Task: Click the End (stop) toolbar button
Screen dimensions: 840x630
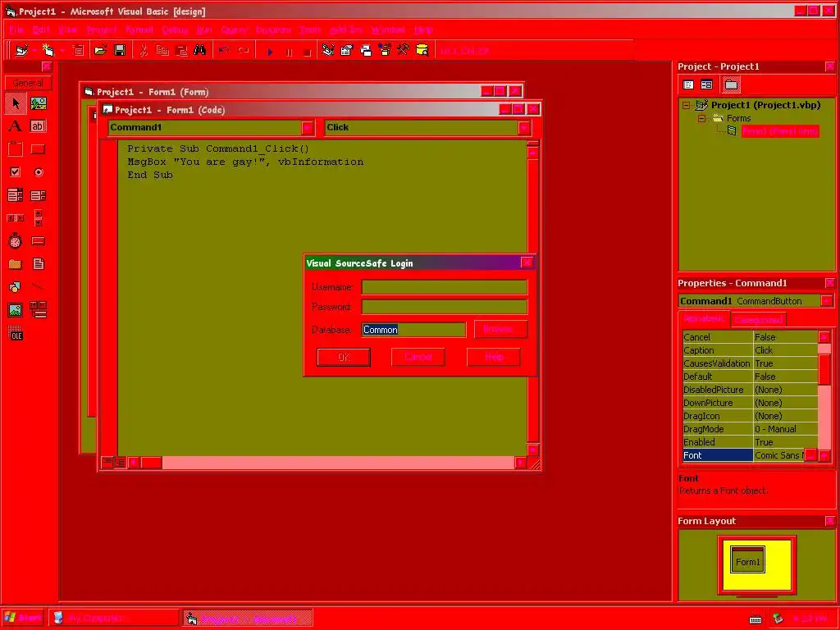Action: coord(307,52)
